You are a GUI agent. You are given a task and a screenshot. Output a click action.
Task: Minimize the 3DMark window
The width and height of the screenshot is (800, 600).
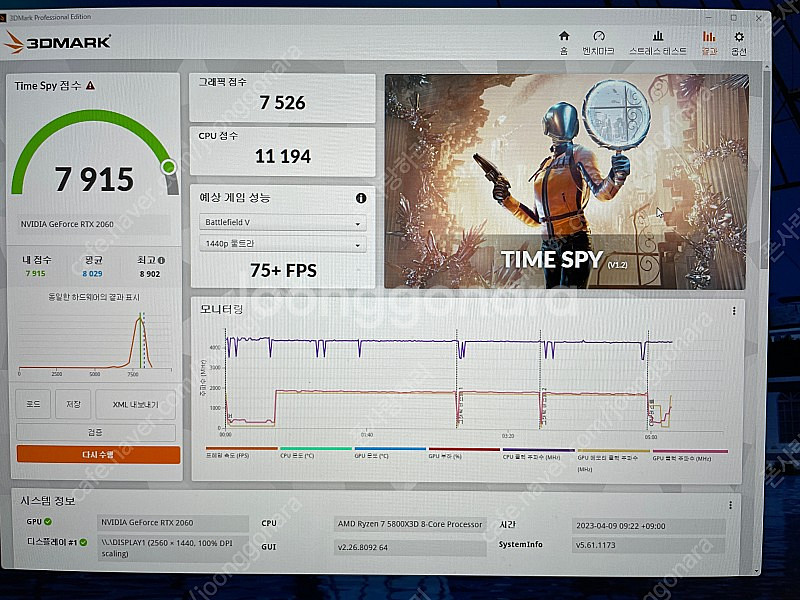pos(708,17)
